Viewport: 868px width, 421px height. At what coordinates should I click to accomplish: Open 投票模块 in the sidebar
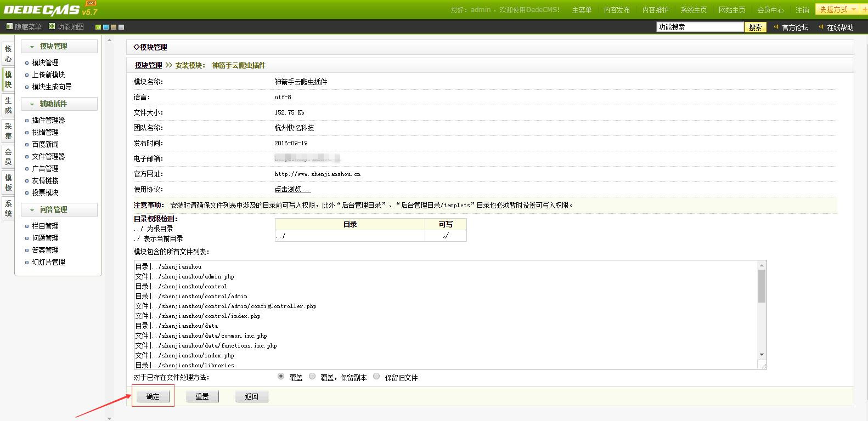tap(45, 192)
